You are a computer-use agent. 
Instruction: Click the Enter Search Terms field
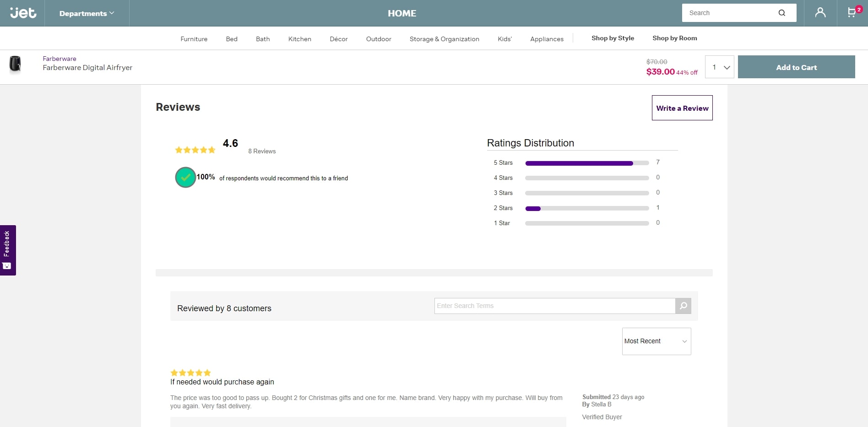coord(554,306)
